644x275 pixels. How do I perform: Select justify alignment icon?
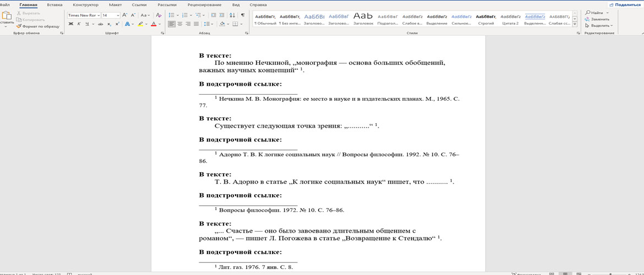197,24
